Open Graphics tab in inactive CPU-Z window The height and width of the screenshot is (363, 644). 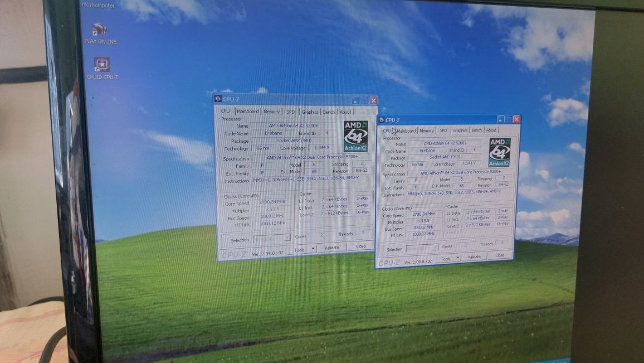coord(310,112)
